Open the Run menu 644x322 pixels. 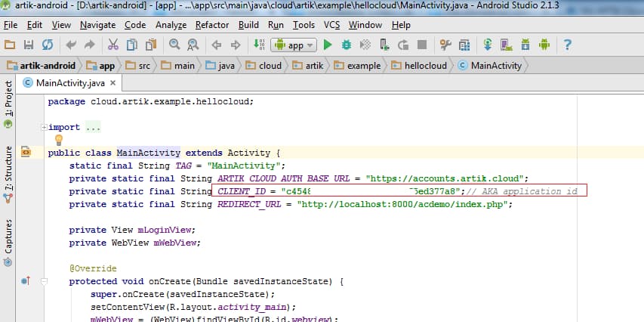[276, 25]
